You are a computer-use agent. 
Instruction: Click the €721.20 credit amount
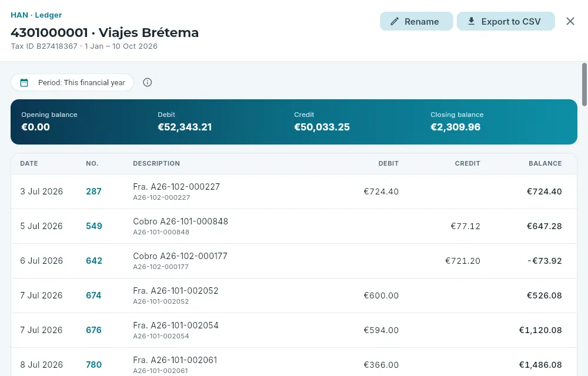pos(463,261)
